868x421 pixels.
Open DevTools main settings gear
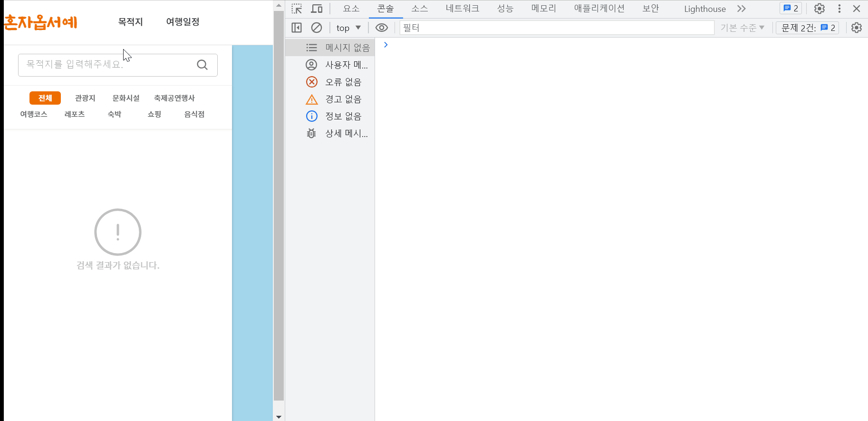pyautogui.click(x=820, y=9)
